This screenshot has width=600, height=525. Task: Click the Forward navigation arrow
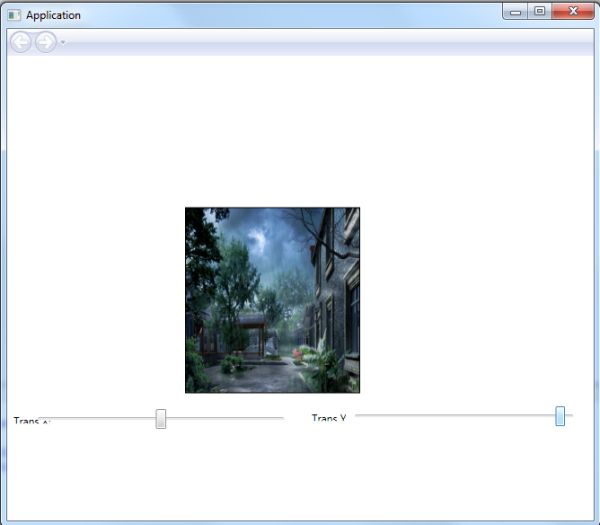click(x=46, y=42)
